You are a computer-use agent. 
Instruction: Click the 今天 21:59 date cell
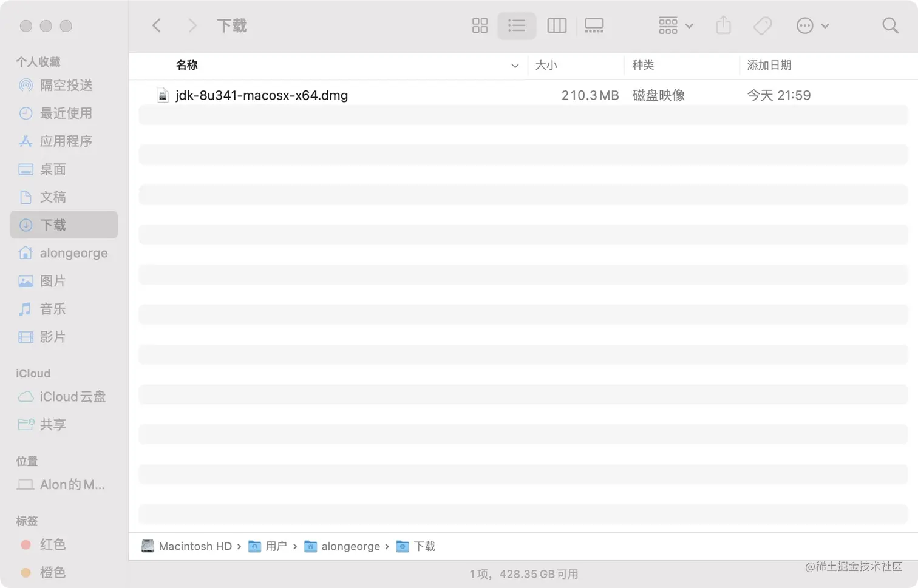pyautogui.click(x=778, y=95)
